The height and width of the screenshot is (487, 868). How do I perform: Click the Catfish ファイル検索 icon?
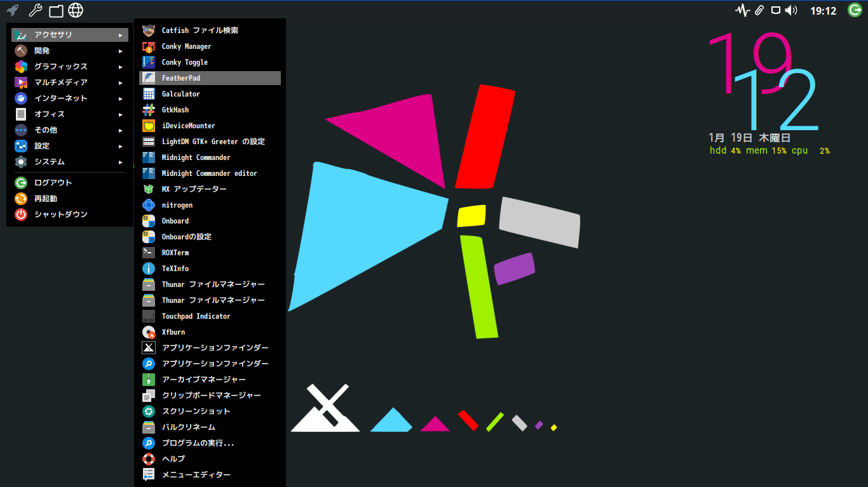tap(149, 30)
